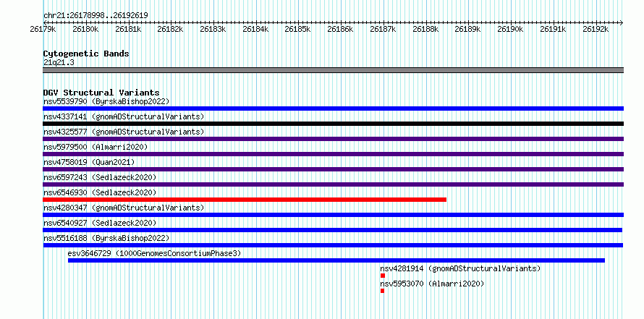
Task: Click the Cytogenetic Bands track title
Action: tap(86, 54)
